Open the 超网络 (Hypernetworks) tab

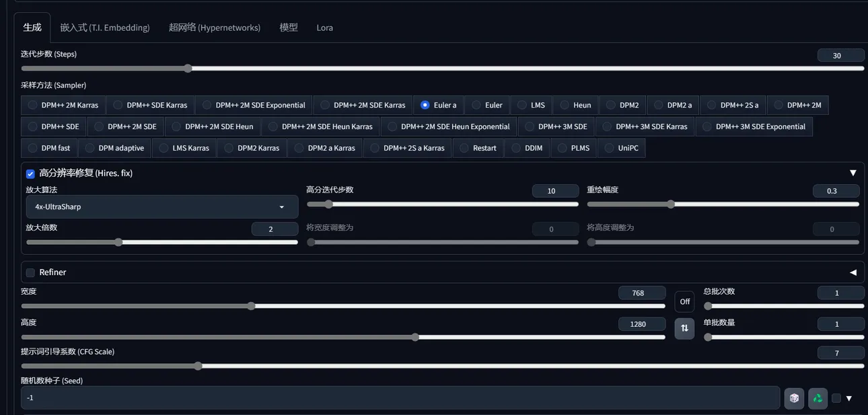click(x=214, y=28)
